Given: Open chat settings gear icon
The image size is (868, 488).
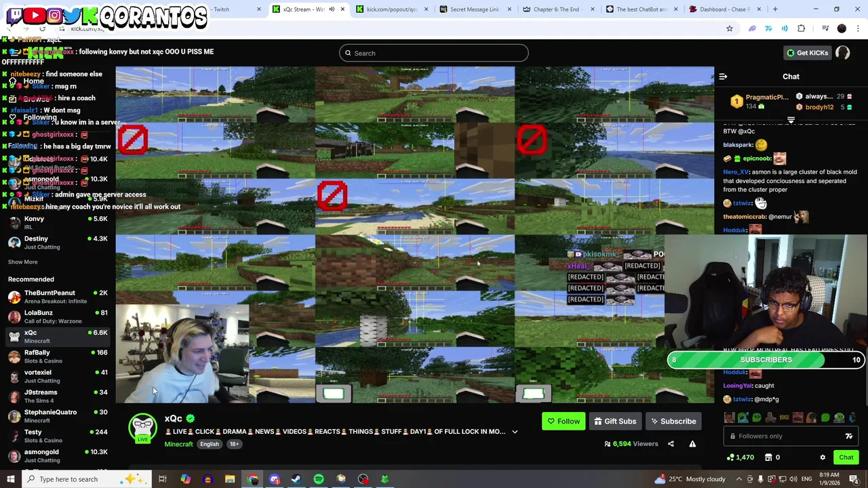Looking at the screenshot, I should (x=823, y=457).
